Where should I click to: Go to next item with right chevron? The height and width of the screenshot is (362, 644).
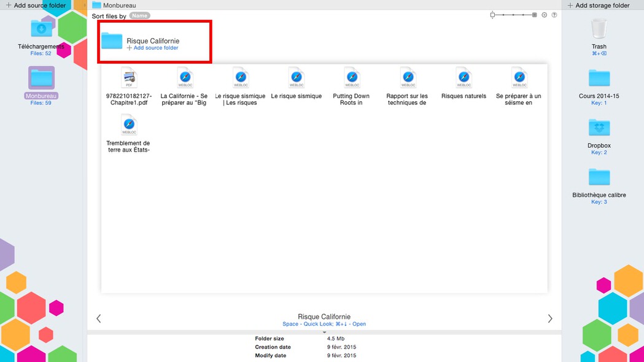point(550,318)
